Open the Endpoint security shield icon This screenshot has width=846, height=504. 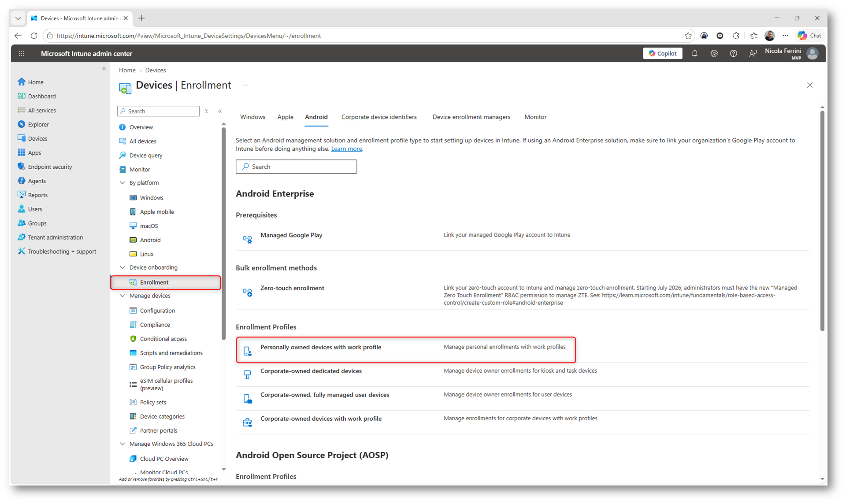[x=22, y=167]
